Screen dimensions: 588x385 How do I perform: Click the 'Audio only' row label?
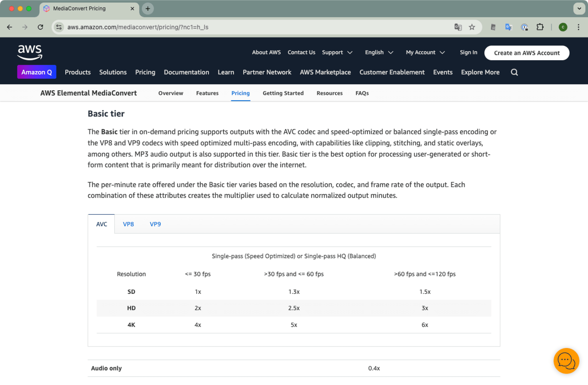coord(106,368)
